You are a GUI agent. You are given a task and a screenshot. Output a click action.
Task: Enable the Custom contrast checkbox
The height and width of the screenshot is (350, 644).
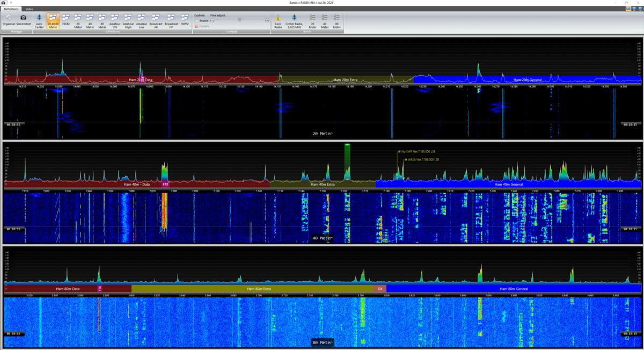(196, 20)
